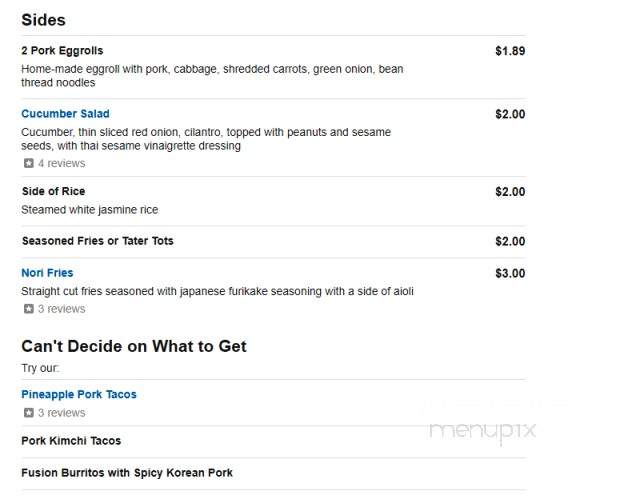
Task: Click the $1.89 price for Pork Eggrolls
Action: [x=510, y=51]
